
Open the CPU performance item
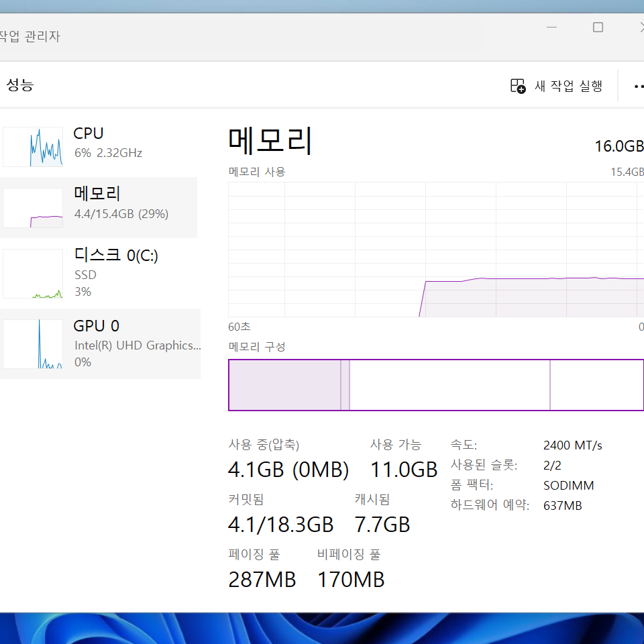coord(99,147)
